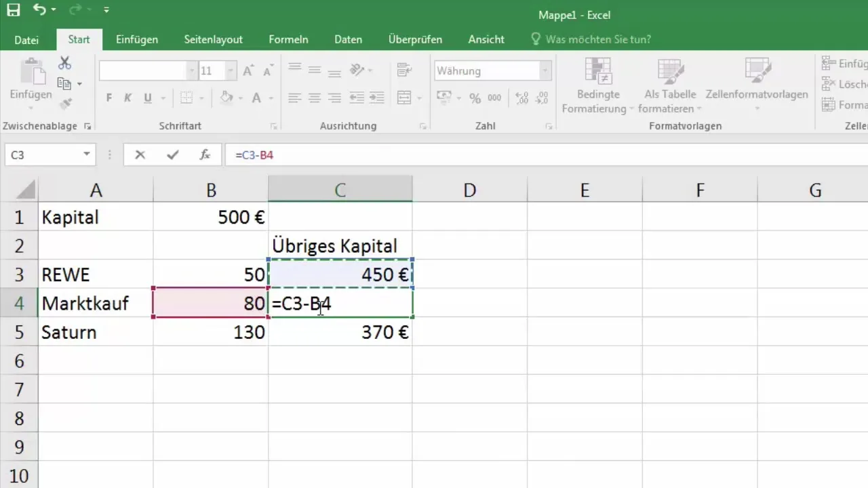Switch to the Überprüfen tab
Viewport: 868px width, 488px height.
pos(415,39)
